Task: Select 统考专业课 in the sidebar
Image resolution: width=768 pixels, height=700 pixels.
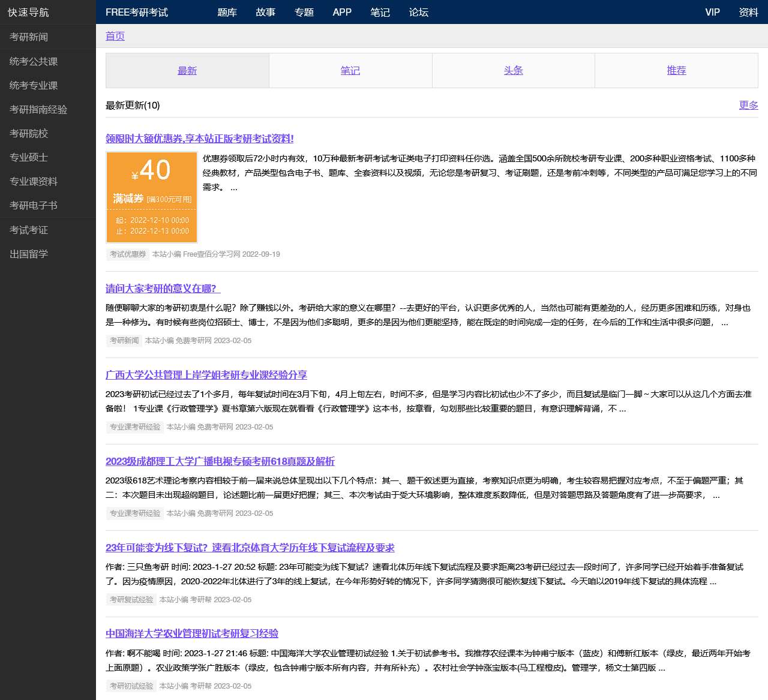Action: click(48, 85)
